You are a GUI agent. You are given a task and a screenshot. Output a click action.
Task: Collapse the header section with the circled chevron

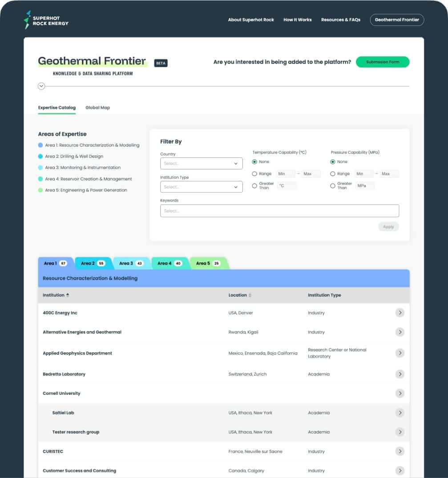(41, 86)
